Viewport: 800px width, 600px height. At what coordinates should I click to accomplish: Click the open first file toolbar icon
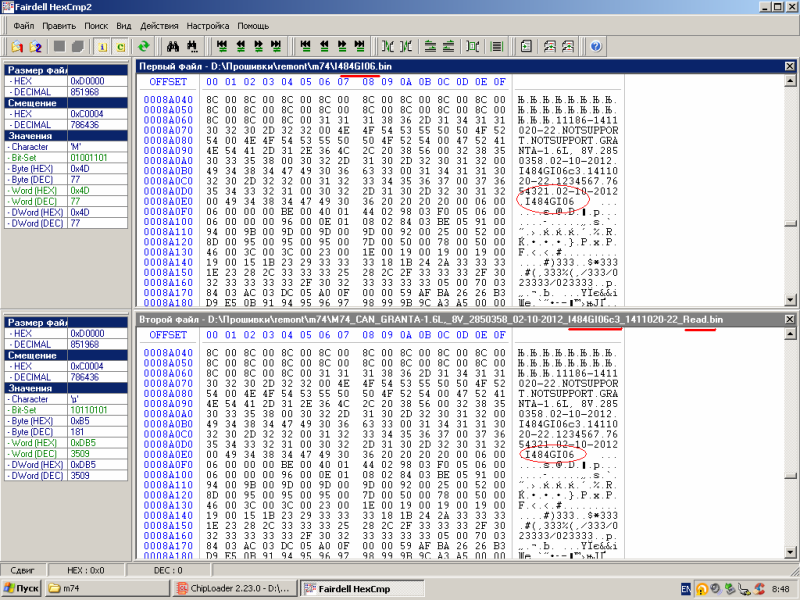tap(17, 46)
